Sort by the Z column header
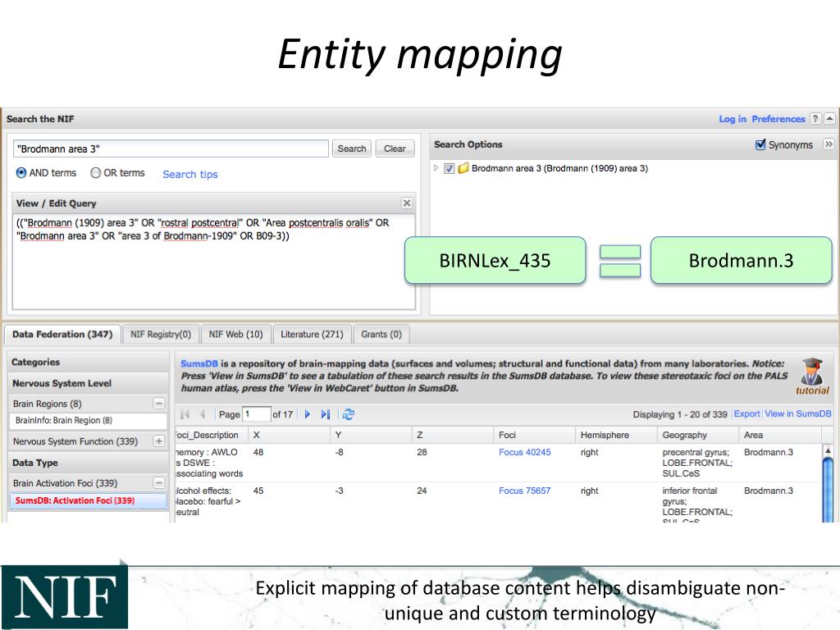This screenshot has width=840, height=630. (453, 435)
